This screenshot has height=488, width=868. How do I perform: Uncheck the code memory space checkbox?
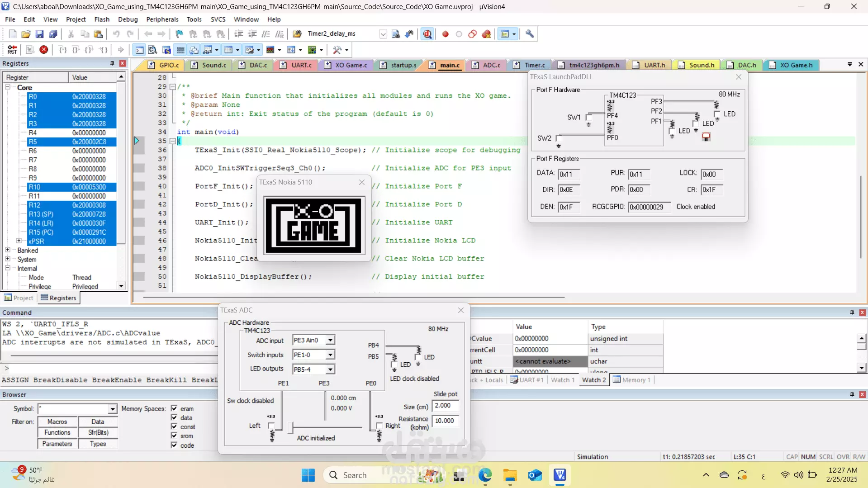174,445
